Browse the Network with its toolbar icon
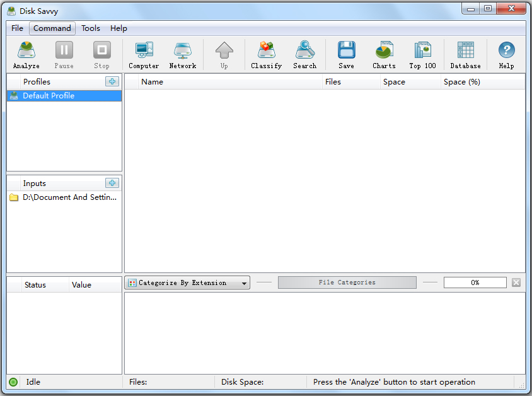 182,54
